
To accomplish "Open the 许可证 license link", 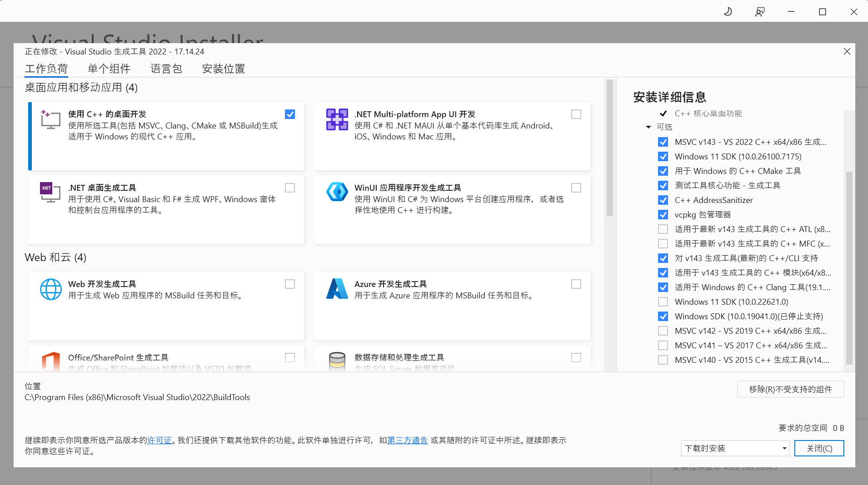I will 160,440.
